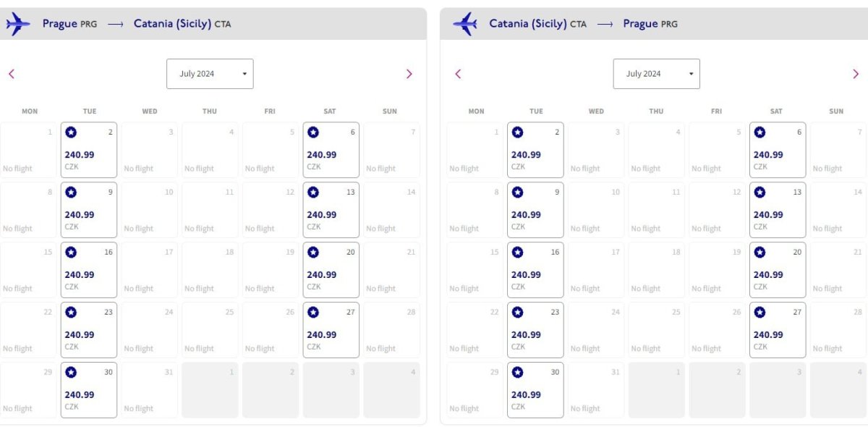Select July 9 outbound flight from Prague

(89, 211)
